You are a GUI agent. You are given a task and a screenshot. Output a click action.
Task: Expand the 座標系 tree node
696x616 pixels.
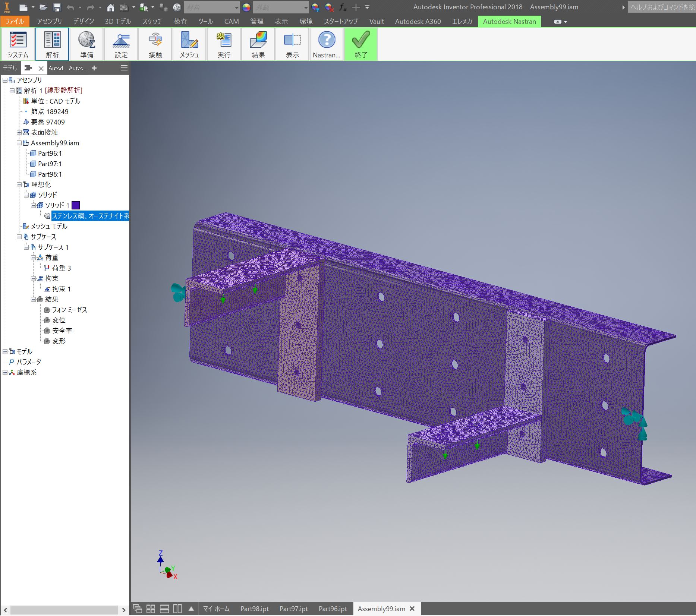[x=5, y=372]
